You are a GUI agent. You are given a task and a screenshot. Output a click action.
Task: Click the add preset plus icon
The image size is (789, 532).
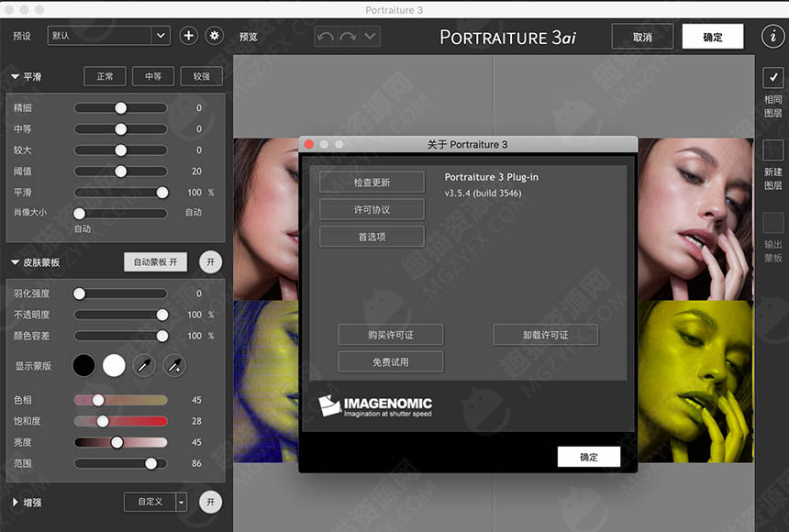point(189,36)
